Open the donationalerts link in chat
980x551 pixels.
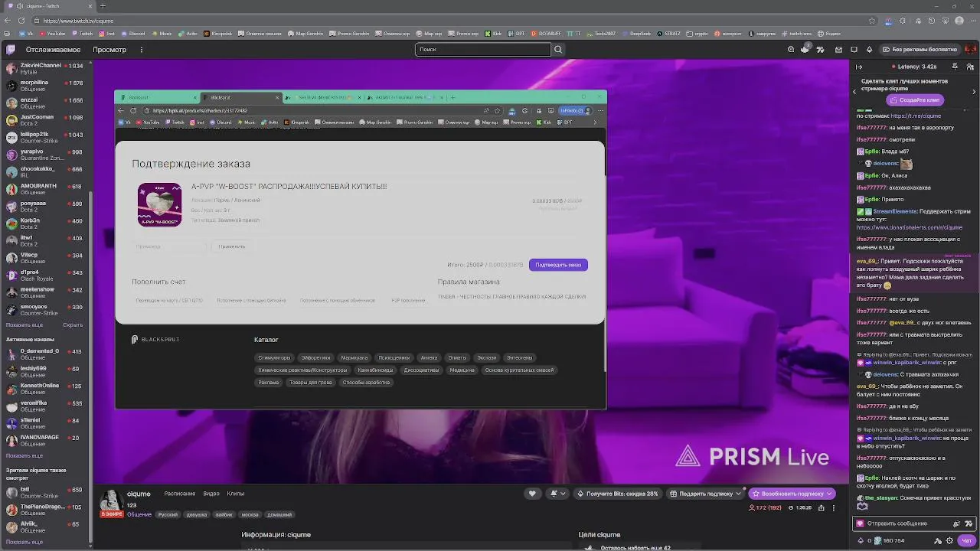tap(910, 228)
